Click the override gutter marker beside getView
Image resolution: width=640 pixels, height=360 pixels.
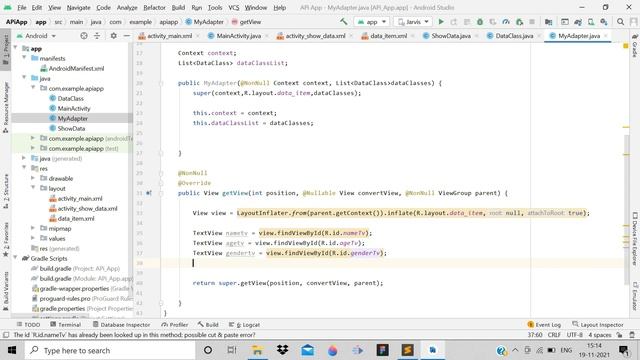pyautogui.click(x=149, y=193)
